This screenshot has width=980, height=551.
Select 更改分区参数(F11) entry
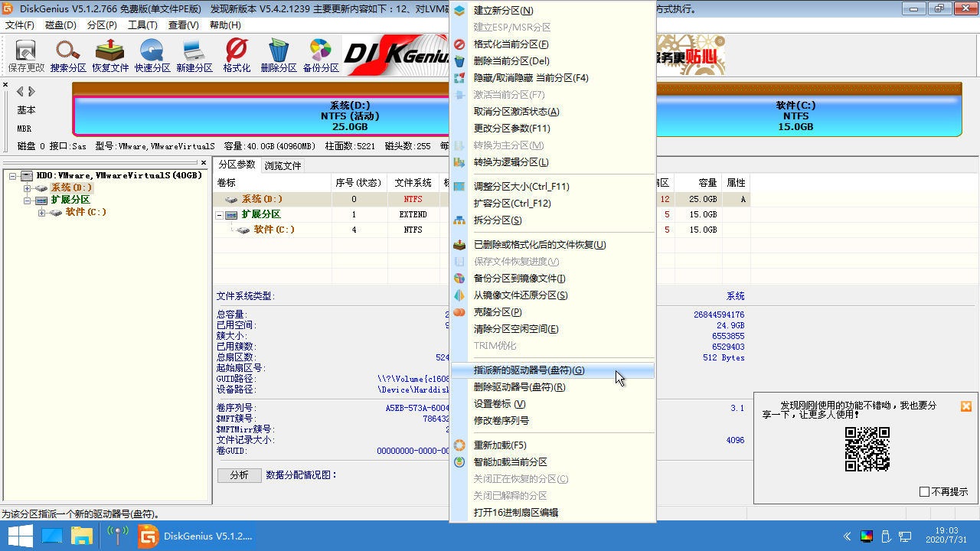(552, 129)
